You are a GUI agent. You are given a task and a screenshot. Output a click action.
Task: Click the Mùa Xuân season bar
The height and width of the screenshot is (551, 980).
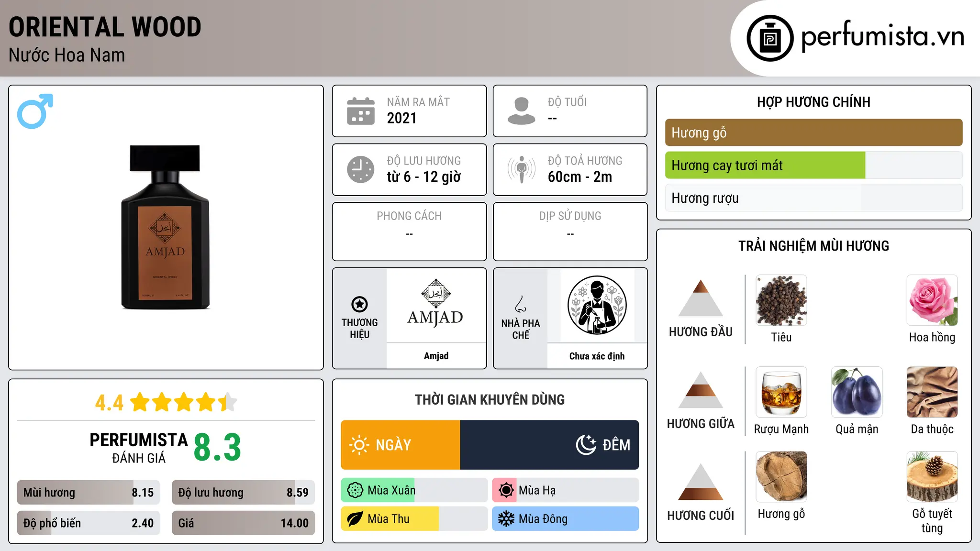tap(414, 490)
